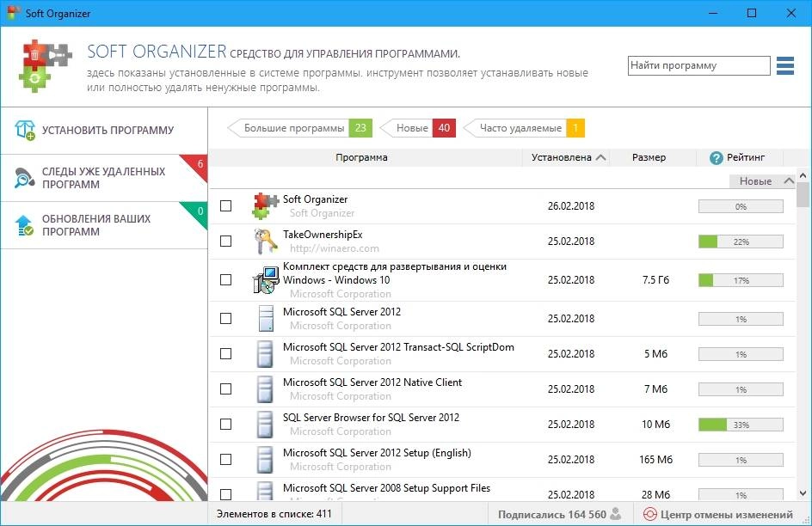The width and height of the screenshot is (812, 526).
Task: Click the SQL Server Browser icon
Action: pyautogui.click(x=265, y=424)
